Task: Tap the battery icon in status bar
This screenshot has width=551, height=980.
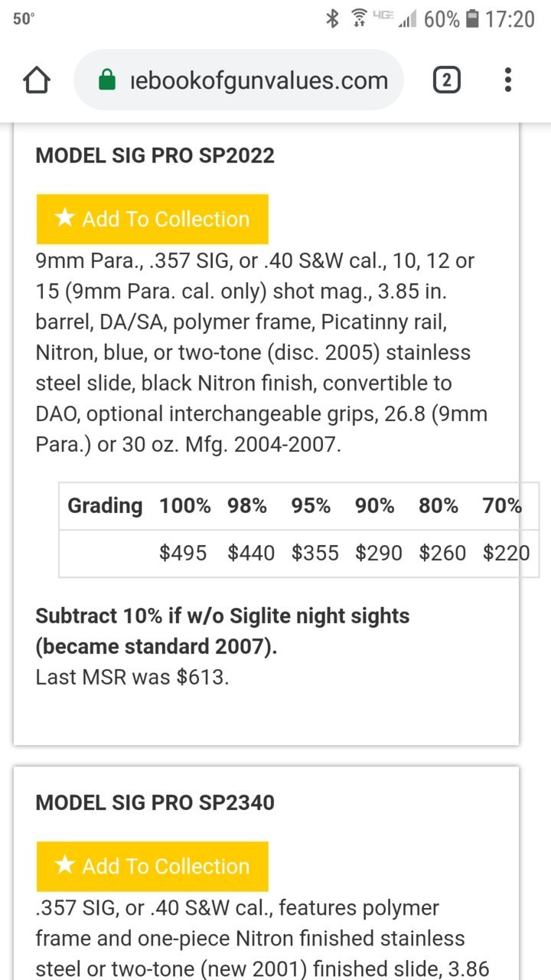Action: point(472,18)
